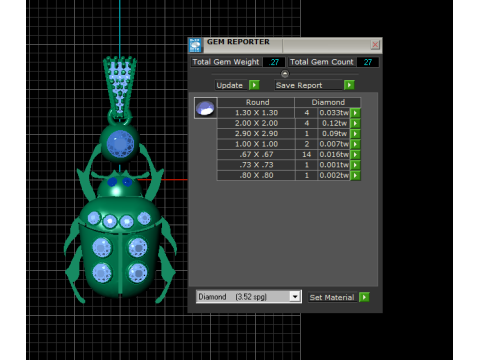Click the Save Report button
Image resolution: width=480 pixels, height=360 pixels.
click(x=308, y=85)
